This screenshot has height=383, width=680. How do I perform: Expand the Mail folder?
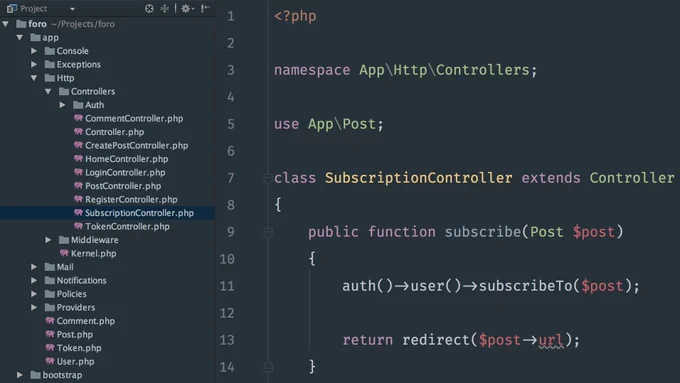34,267
